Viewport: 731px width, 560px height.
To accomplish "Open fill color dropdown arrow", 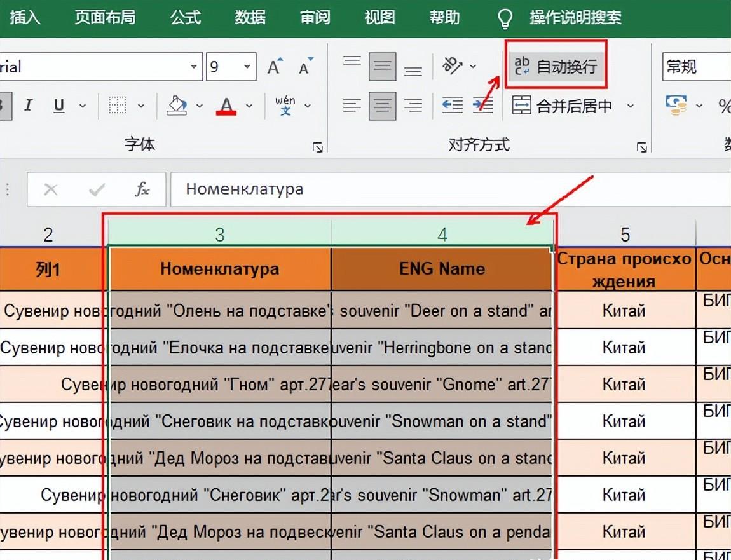I will click(x=199, y=106).
